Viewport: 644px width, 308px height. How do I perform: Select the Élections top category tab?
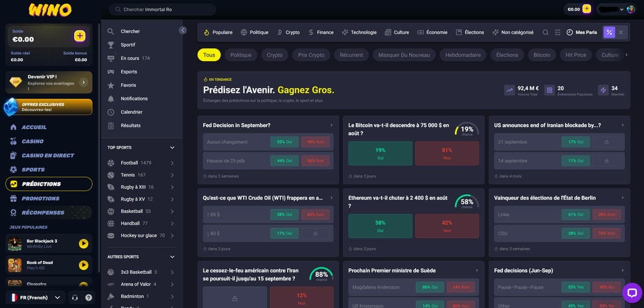tap(470, 32)
